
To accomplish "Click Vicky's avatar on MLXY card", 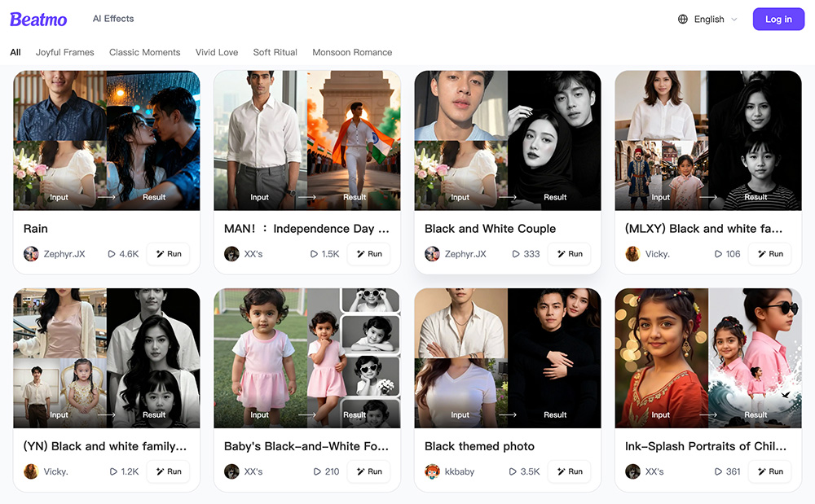I will 632,254.
